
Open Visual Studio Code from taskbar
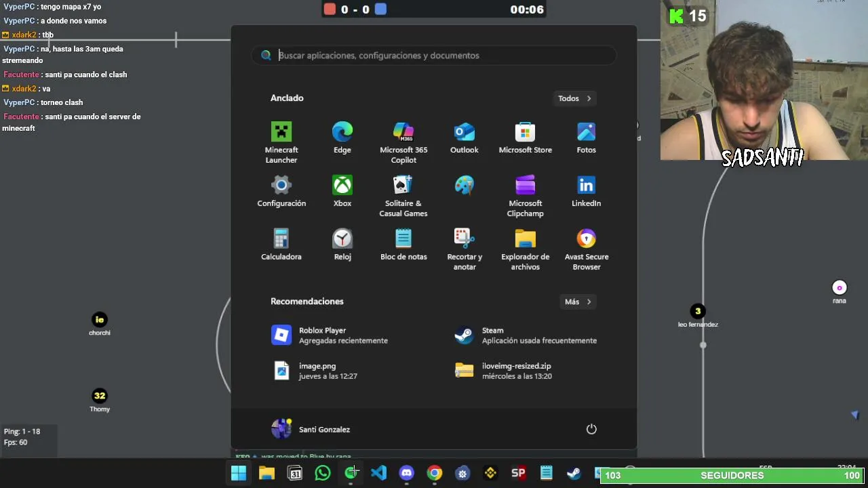pos(378,474)
